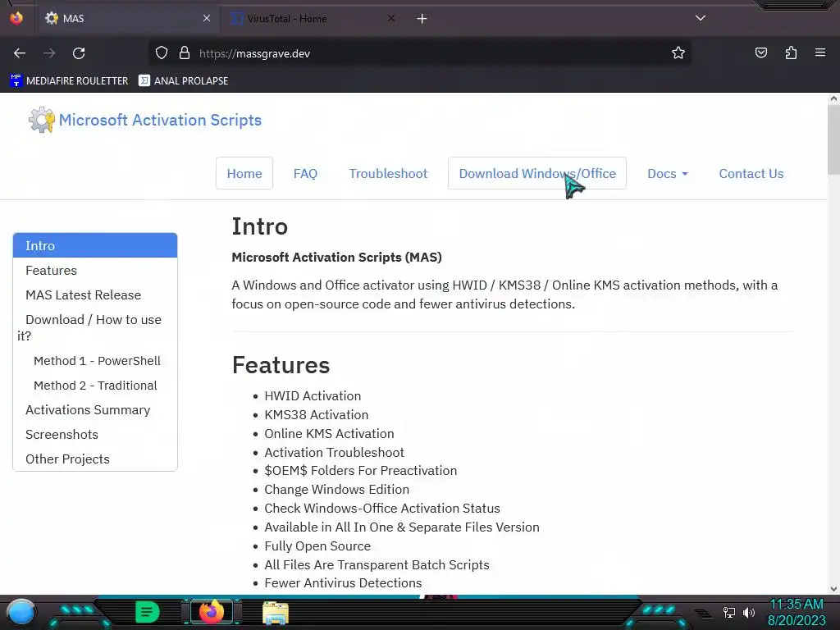Viewport: 840px width, 630px height.
Task: Open the Troubleshoot nav link
Action: [388, 173]
